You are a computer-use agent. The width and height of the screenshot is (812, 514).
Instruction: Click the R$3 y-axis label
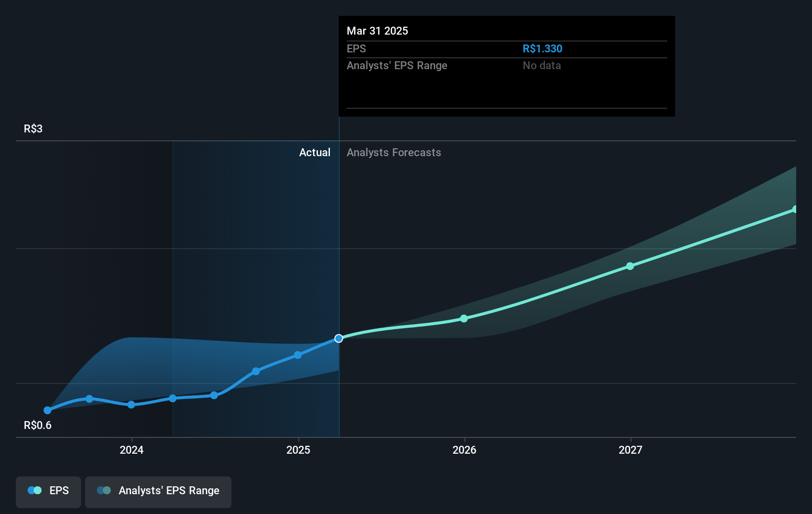[x=33, y=128]
